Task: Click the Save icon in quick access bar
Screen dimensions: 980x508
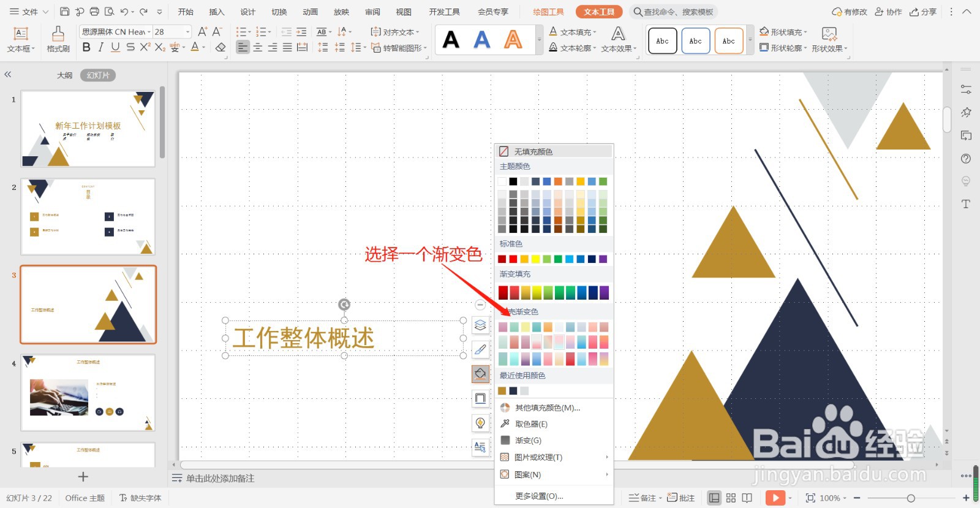Action: 65,12
